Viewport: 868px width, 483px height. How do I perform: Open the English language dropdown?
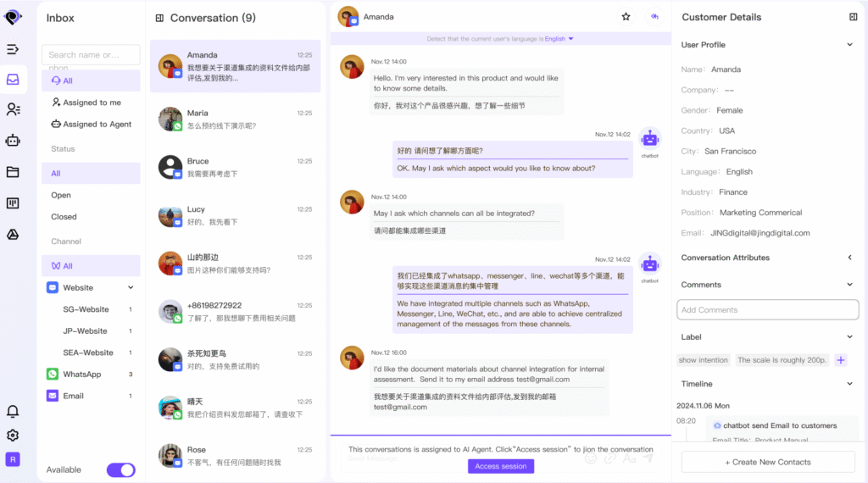tap(559, 39)
